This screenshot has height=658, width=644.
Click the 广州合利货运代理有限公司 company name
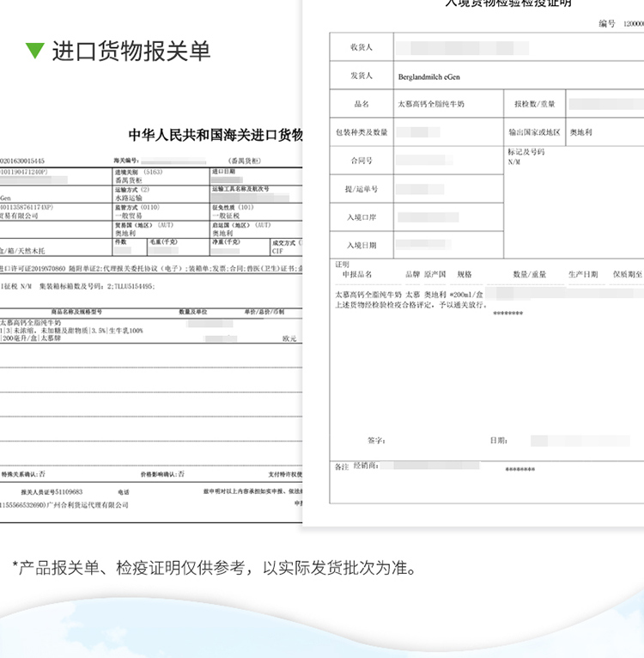tap(88, 505)
